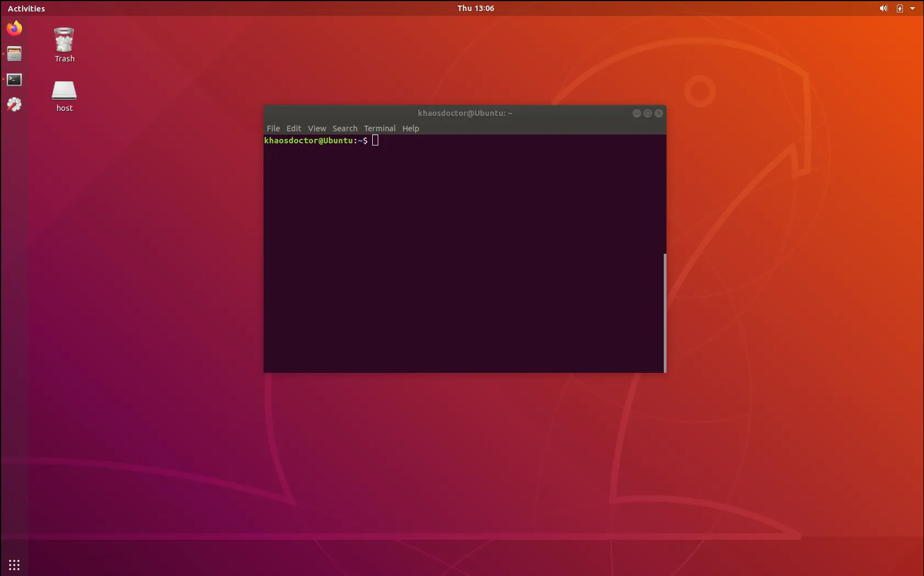Click the Terminal vertical scrollbar
The image size is (924, 576).
[665, 313]
